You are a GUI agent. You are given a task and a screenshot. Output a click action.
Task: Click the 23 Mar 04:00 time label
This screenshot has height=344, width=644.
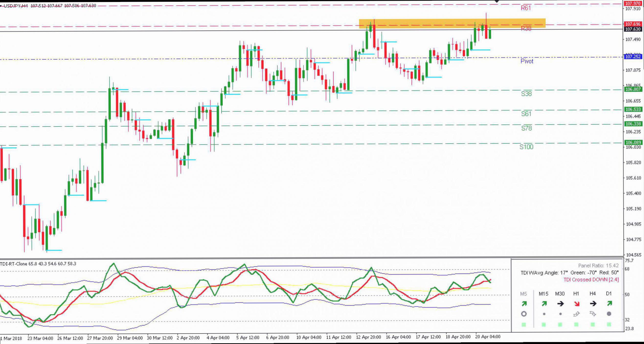(x=40, y=338)
